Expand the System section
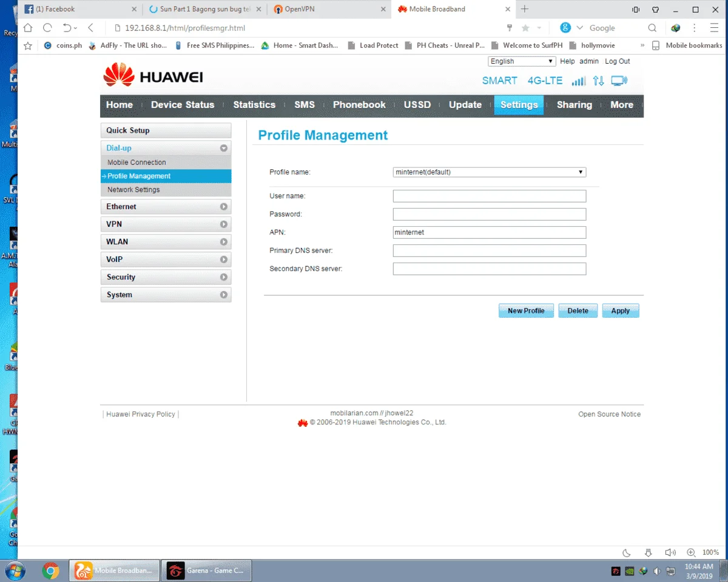 (224, 295)
